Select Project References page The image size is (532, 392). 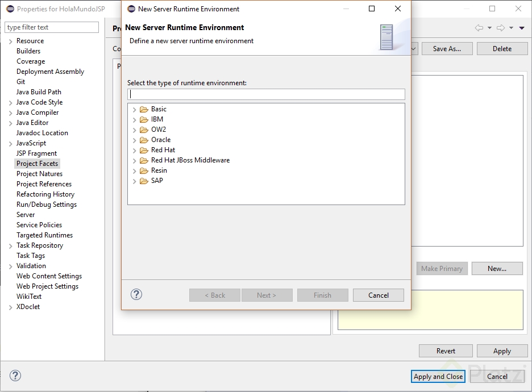pos(44,184)
